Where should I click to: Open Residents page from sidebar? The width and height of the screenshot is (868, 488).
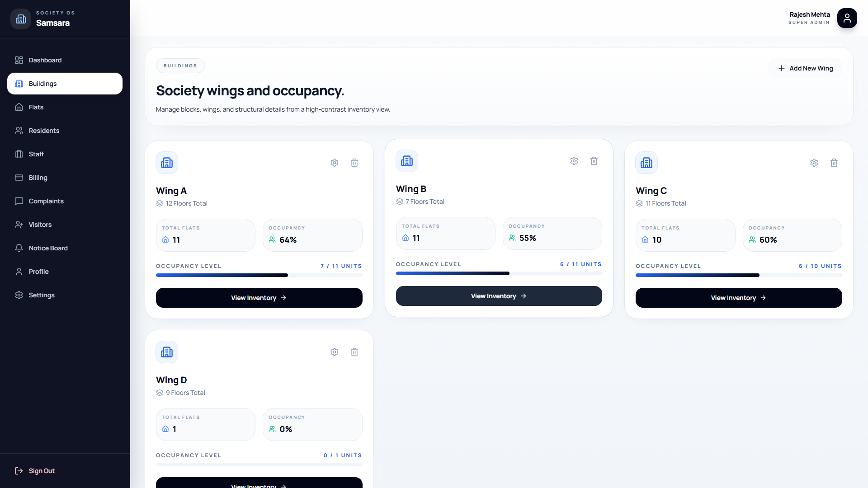(44, 131)
